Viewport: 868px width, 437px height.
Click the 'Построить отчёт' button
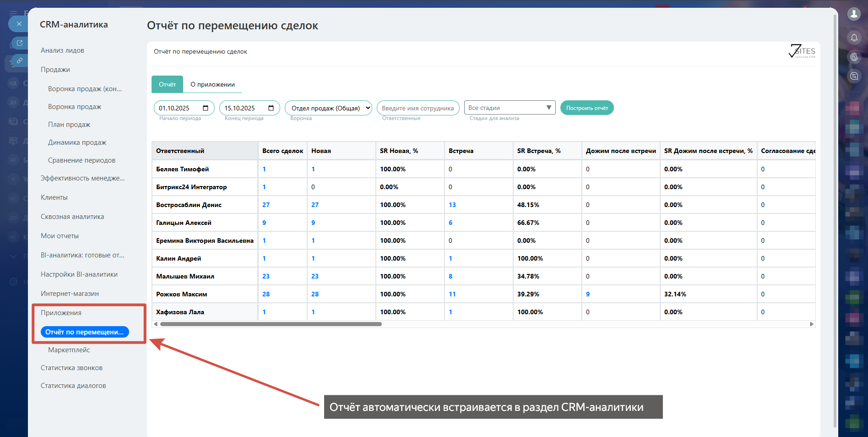pyautogui.click(x=586, y=108)
